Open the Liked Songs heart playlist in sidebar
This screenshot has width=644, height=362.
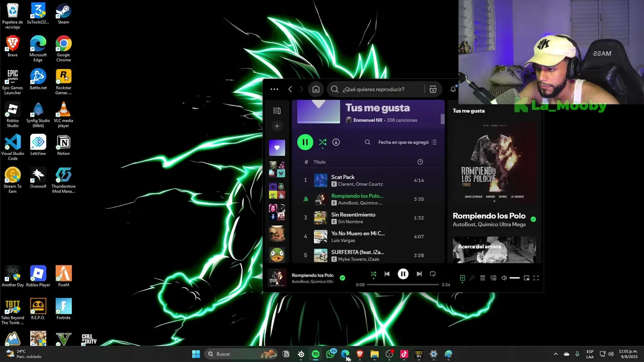coord(277,148)
